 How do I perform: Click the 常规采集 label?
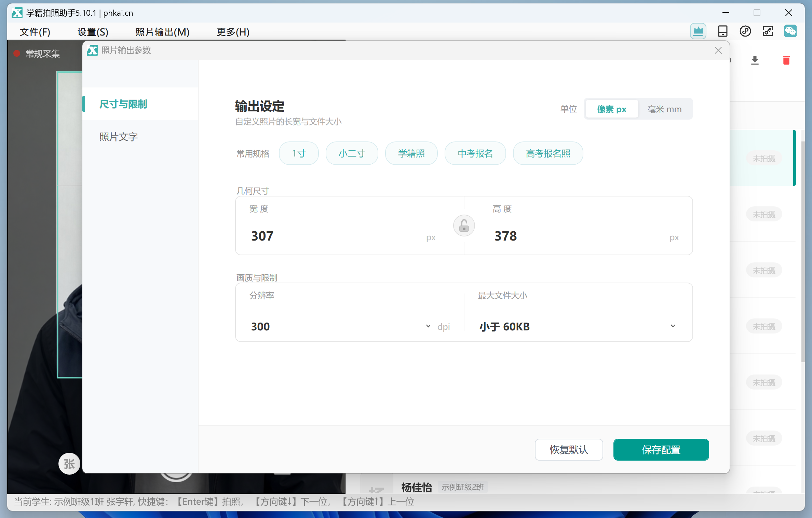pos(43,54)
